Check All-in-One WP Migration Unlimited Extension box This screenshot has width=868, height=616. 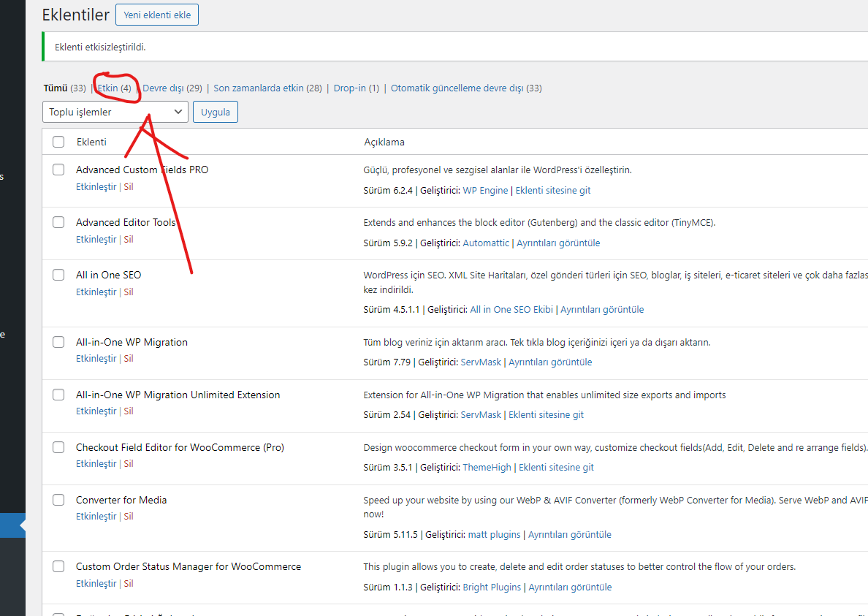(x=58, y=395)
